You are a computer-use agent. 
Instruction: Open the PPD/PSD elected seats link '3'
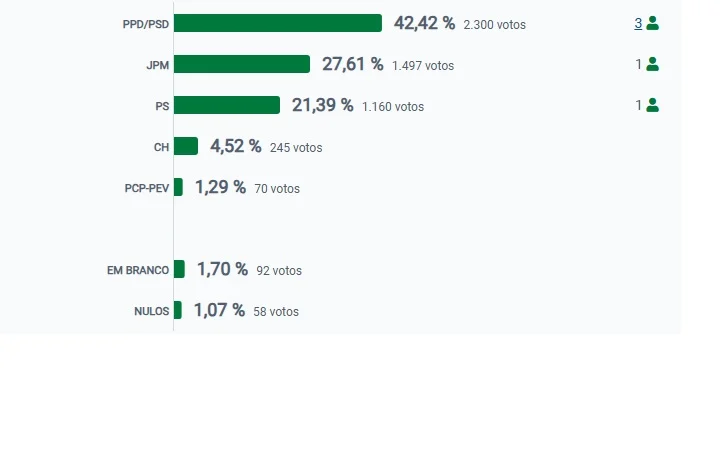tap(638, 24)
